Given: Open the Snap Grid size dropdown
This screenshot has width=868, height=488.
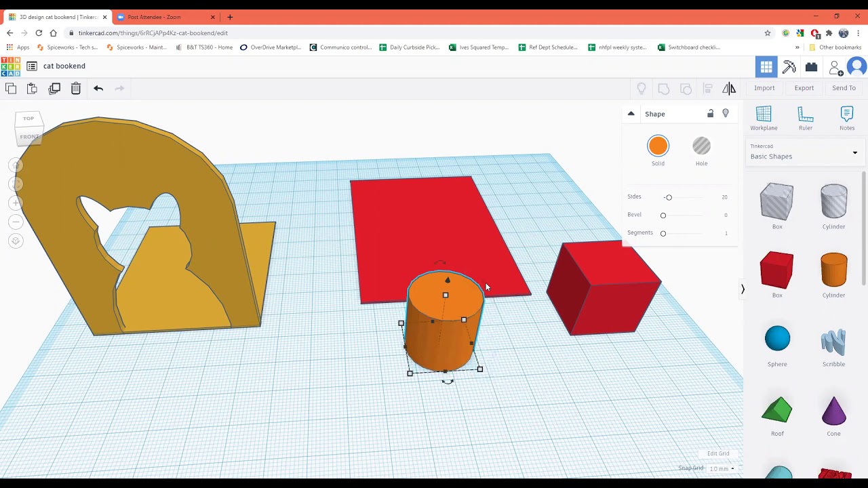Looking at the screenshot, I should pos(722,468).
